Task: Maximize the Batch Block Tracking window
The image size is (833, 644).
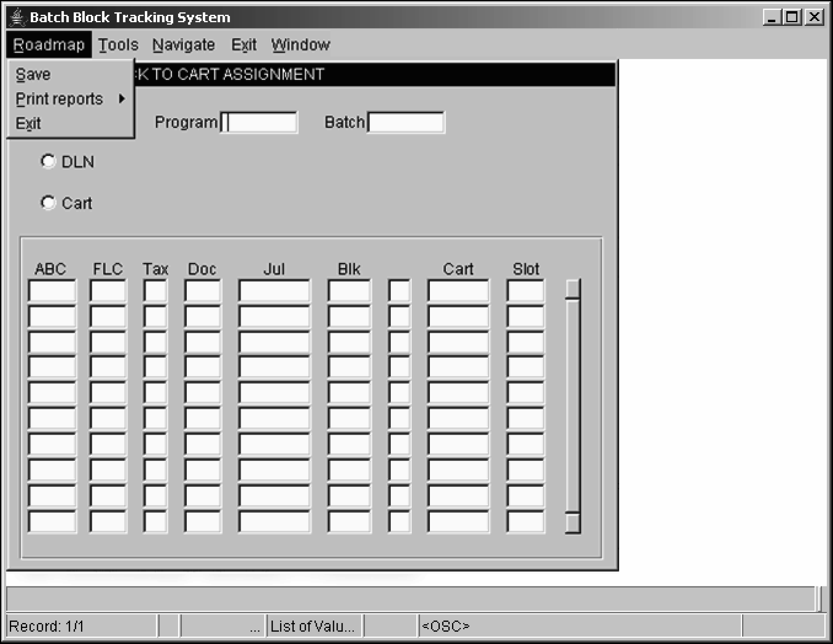Action: tap(792, 17)
